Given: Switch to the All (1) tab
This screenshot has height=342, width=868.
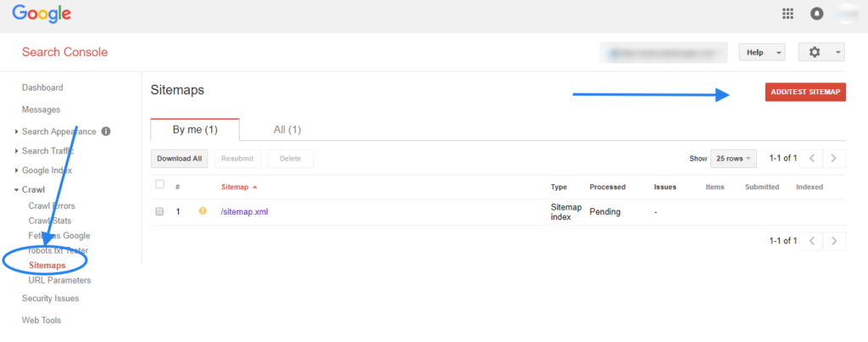Looking at the screenshot, I should click(287, 130).
